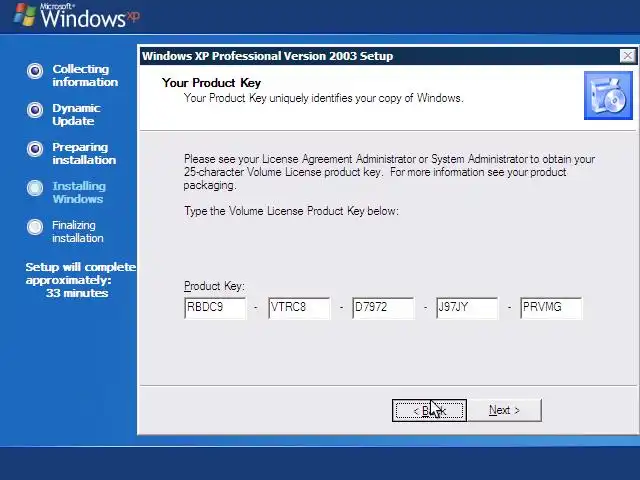Click 'Type the Volume License Product Key below' text
Image resolution: width=640 pixels, height=480 pixels.
[x=291, y=211]
